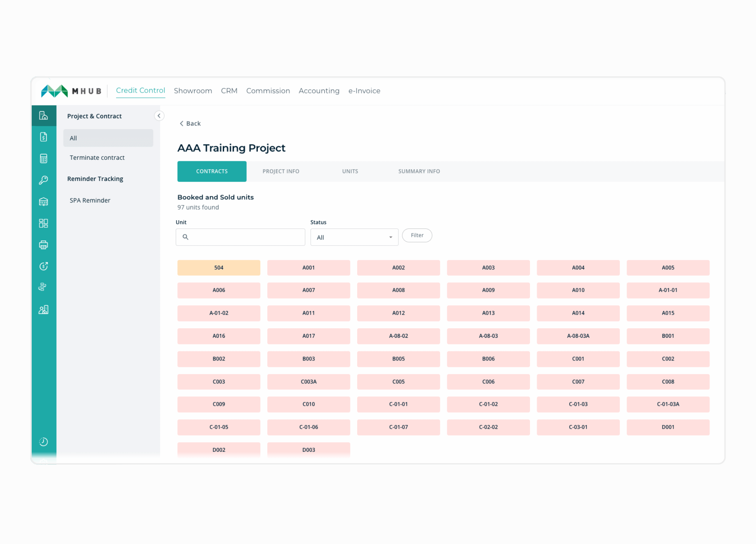The height and width of the screenshot is (544, 756).
Task: Open unit A-01-02 contract
Action: [x=219, y=313]
